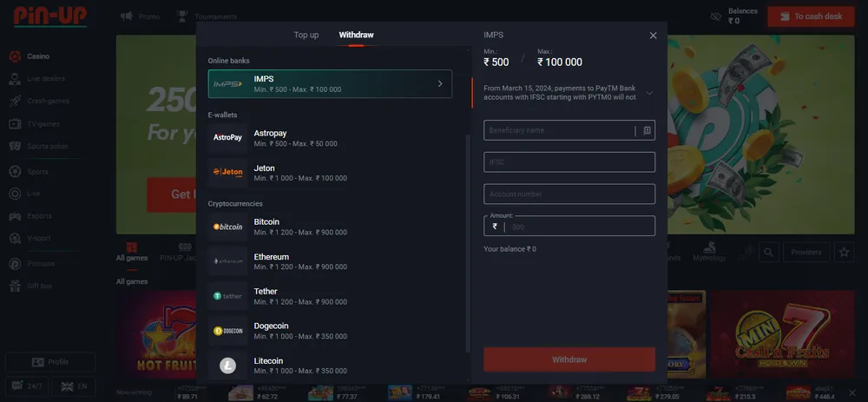The image size is (868, 402).
Task: Select the Astropay e-wallet logo
Action: click(x=227, y=137)
